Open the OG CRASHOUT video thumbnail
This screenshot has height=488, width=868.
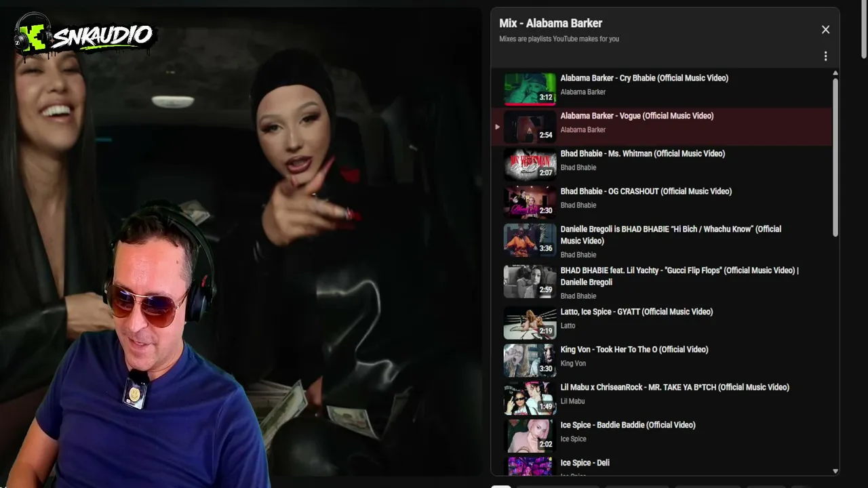(x=530, y=203)
